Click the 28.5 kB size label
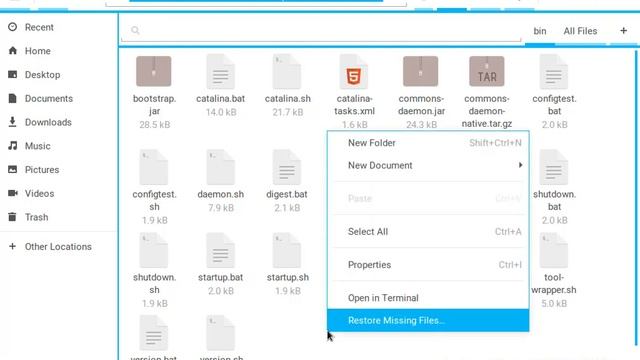This screenshot has height=360, width=640. coord(154,124)
